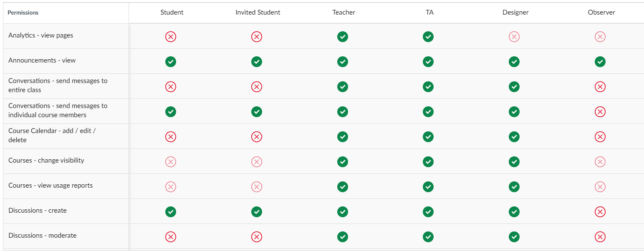Click the Permissions column header
Viewport: 644px width, 251px height.
pyautogui.click(x=23, y=13)
